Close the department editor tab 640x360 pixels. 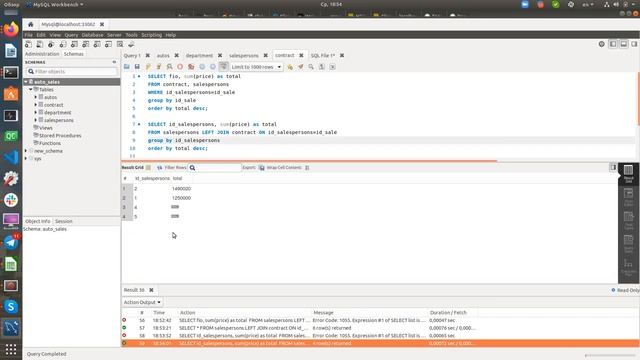pos(220,56)
